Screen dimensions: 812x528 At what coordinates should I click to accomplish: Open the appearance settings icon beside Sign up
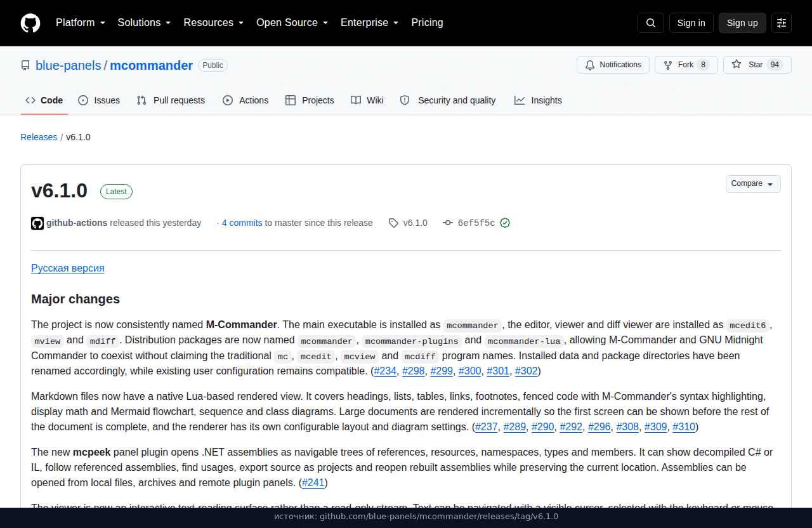pyautogui.click(x=782, y=23)
